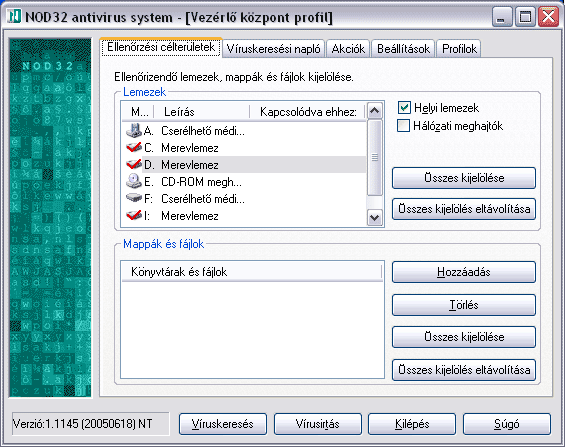Close the NOD32 window
The width and height of the screenshot is (565, 447).
point(548,17)
